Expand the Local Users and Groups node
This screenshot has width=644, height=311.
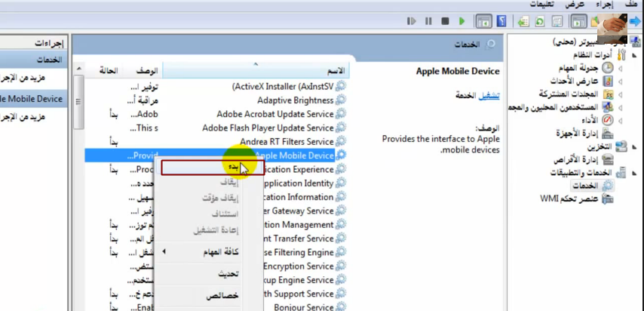[620, 108]
